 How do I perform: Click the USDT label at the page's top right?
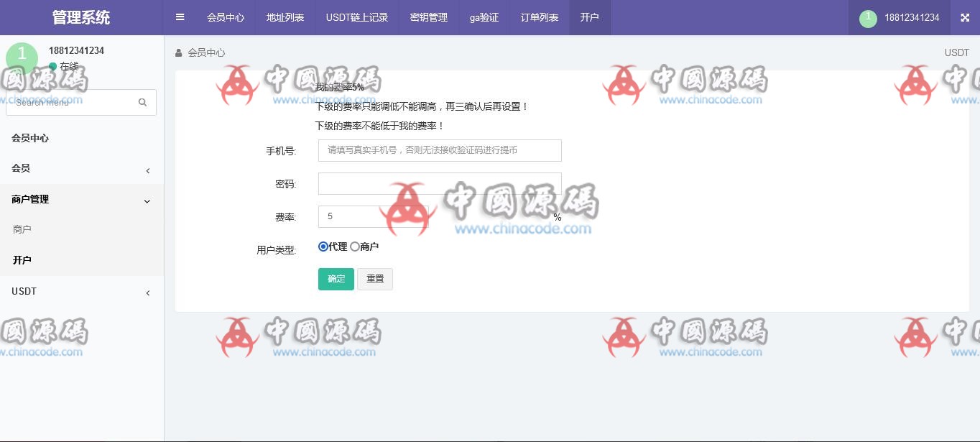[x=957, y=53]
